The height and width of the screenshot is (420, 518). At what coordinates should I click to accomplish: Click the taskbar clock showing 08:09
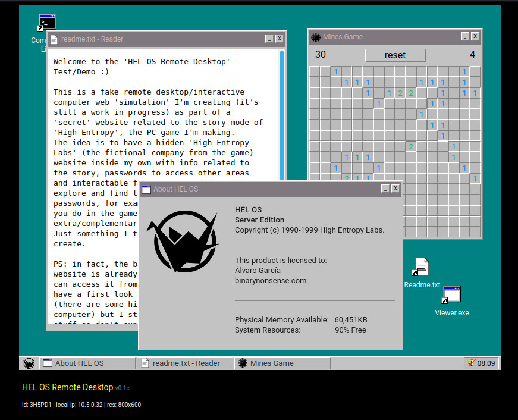pyautogui.click(x=486, y=363)
